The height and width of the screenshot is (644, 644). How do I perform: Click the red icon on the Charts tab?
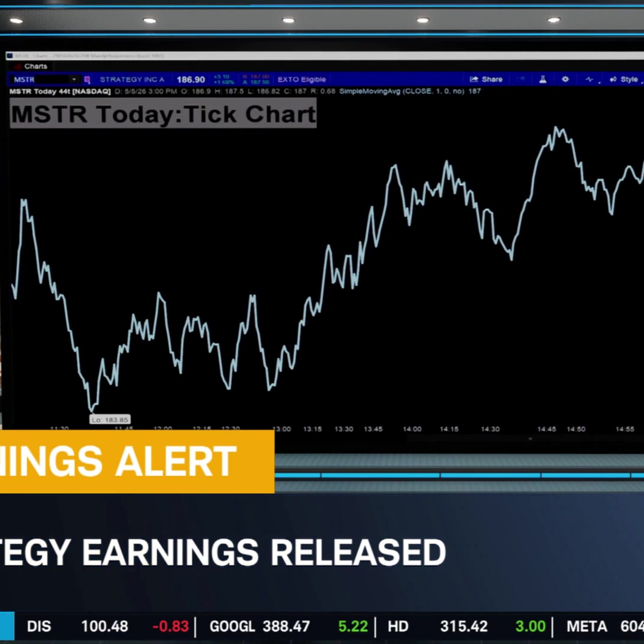point(18,66)
